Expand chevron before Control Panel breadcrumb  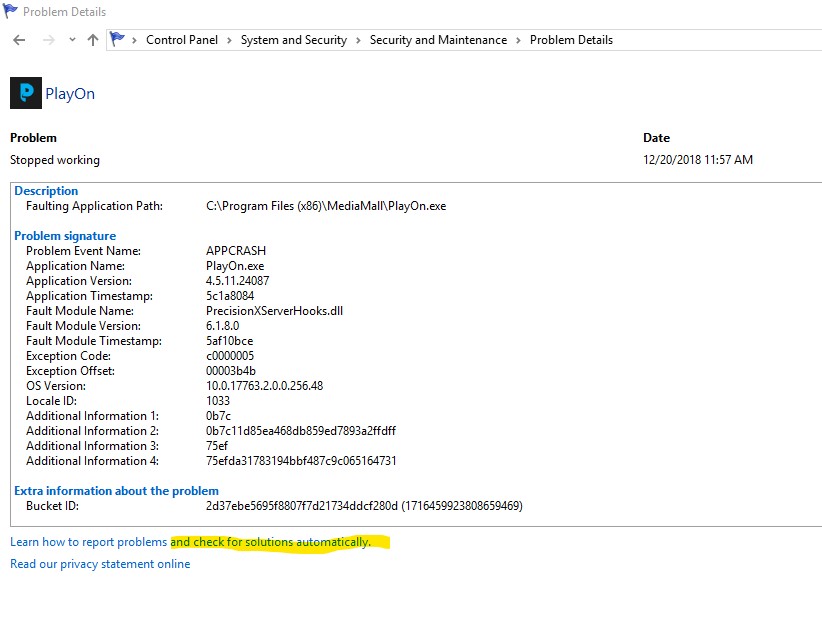pyautogui.click(x=134, y=40)
